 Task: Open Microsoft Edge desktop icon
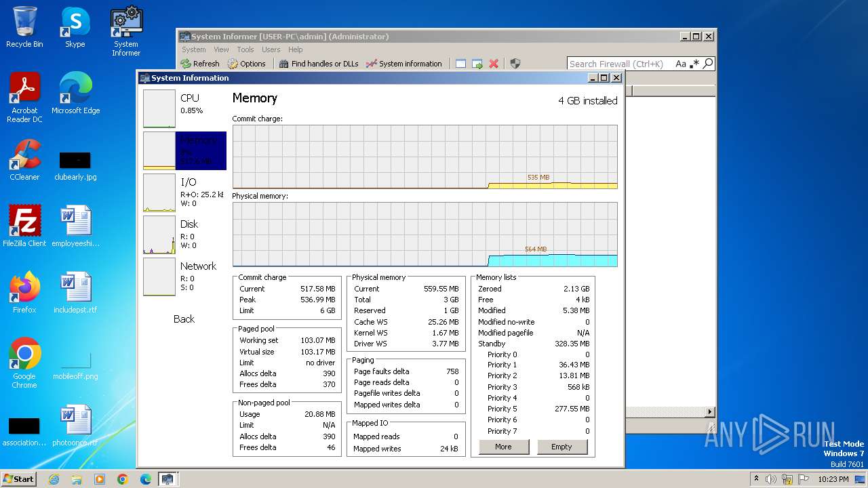pos(75,94)
